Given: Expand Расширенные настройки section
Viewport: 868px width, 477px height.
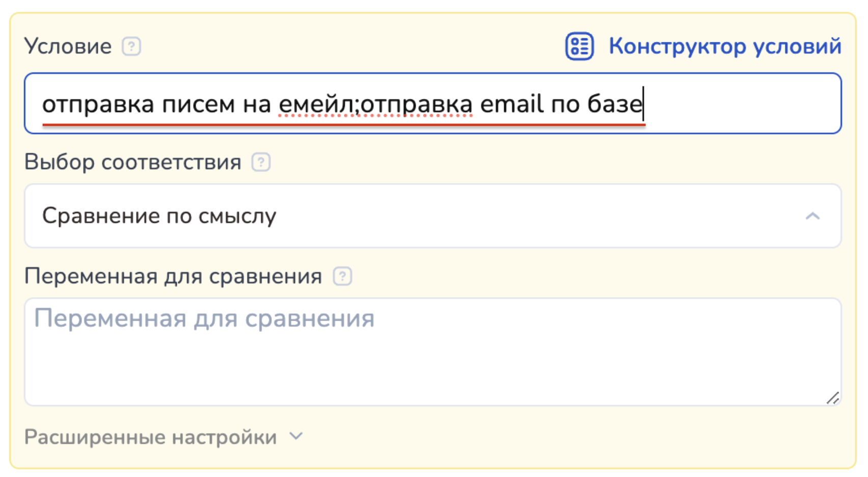Looking at the screenshot, I should click(151, 437).
